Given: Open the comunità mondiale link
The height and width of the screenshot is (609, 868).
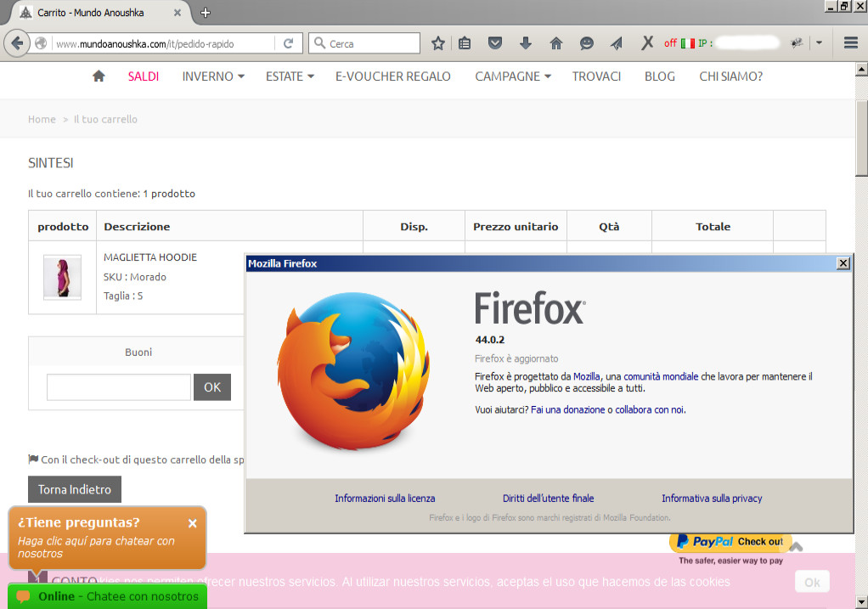Looking at the screenshot, I should point(661,376).
